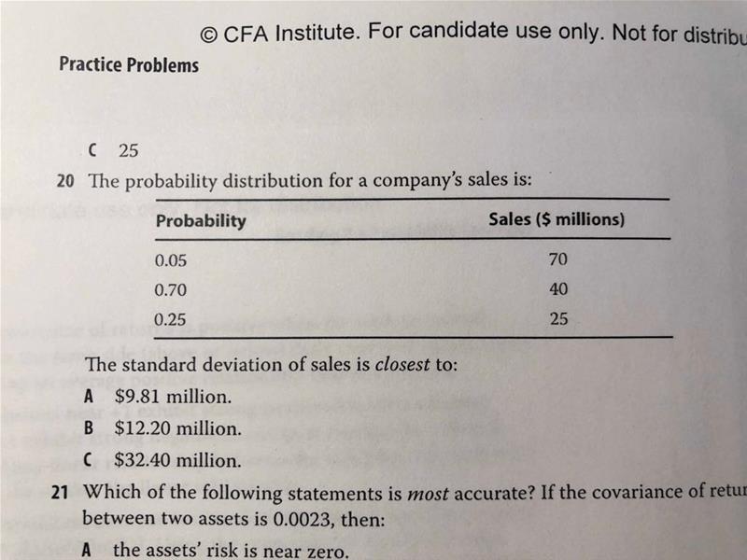Click the sales value 25 in table
This screenshot has width=747, height=560.
[558, 319]
